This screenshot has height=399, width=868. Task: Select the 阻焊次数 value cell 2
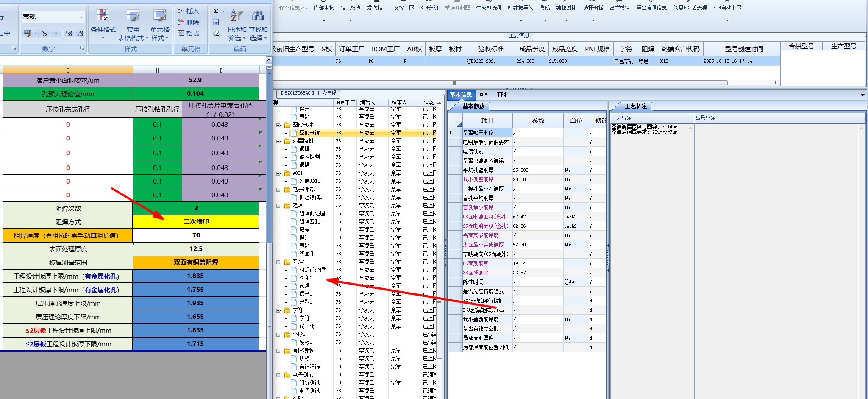tap(196, 208)
